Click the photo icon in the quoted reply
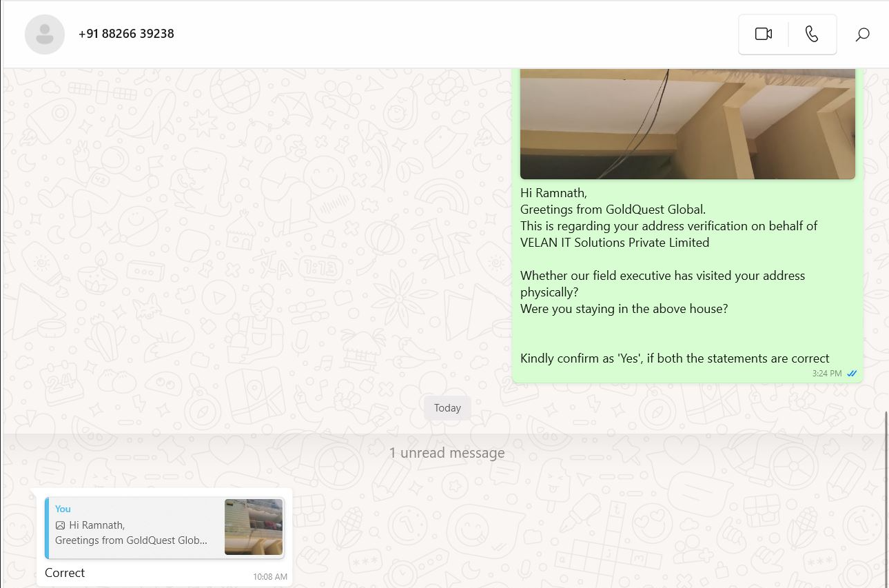This screenshot has height=588, width=889. pos(60,525)
